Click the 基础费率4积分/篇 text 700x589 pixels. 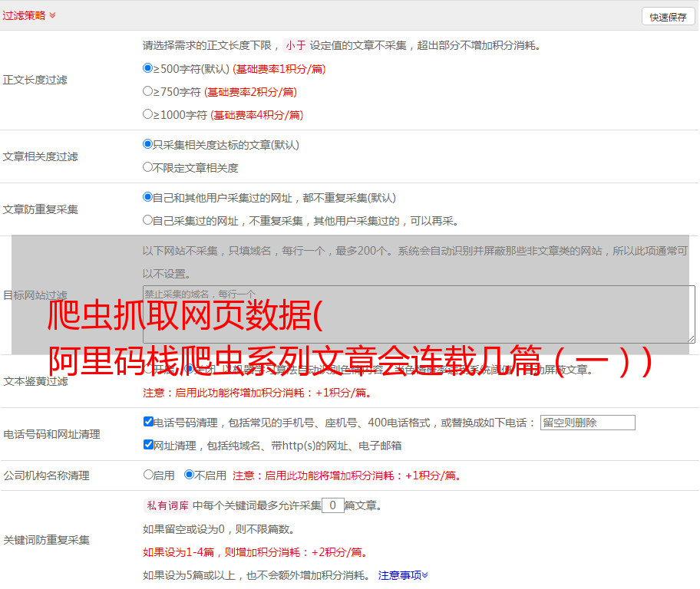coord(256,115)
